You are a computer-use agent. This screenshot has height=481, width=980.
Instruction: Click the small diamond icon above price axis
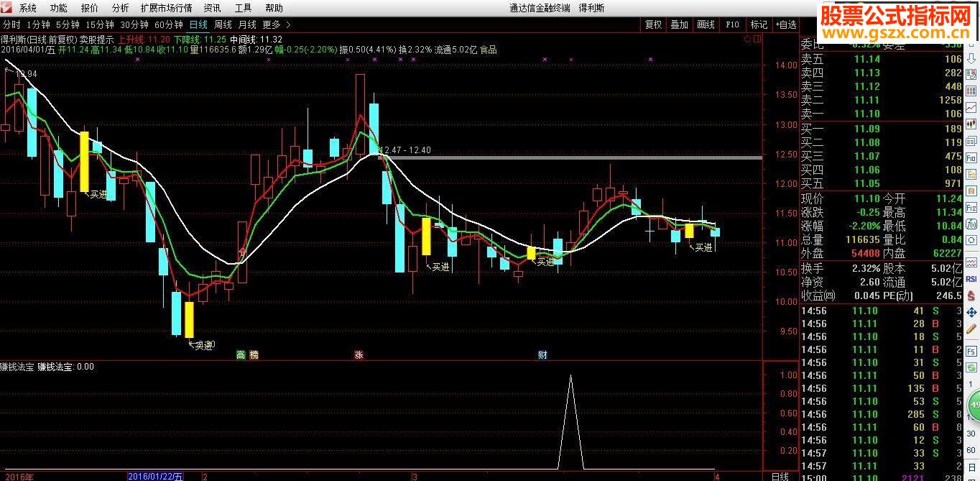(747, 39)
